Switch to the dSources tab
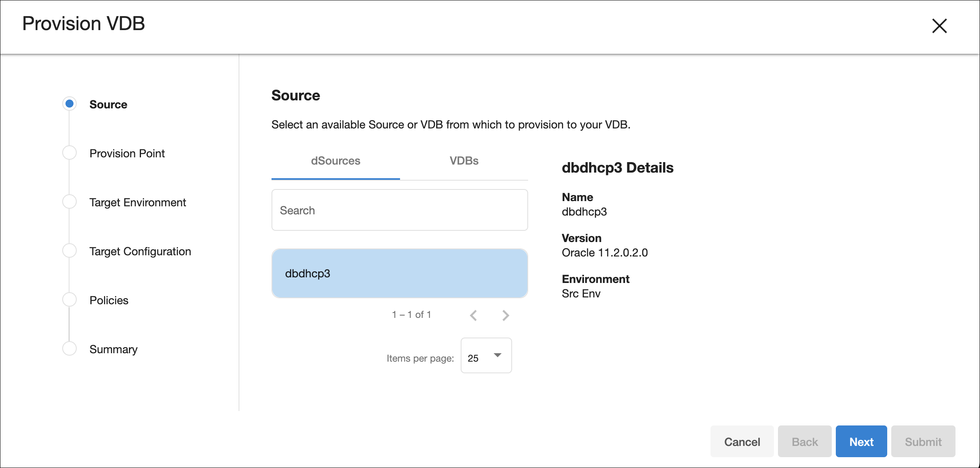980x468 pixels. coord(335,161)
